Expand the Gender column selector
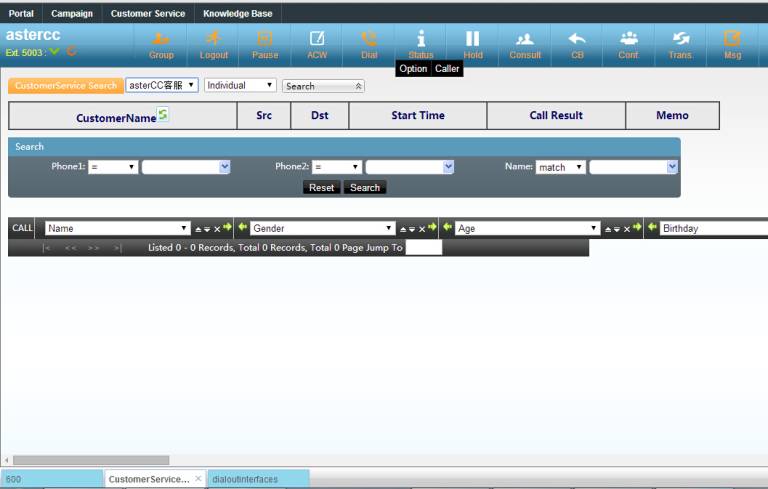 coord(322,229)
